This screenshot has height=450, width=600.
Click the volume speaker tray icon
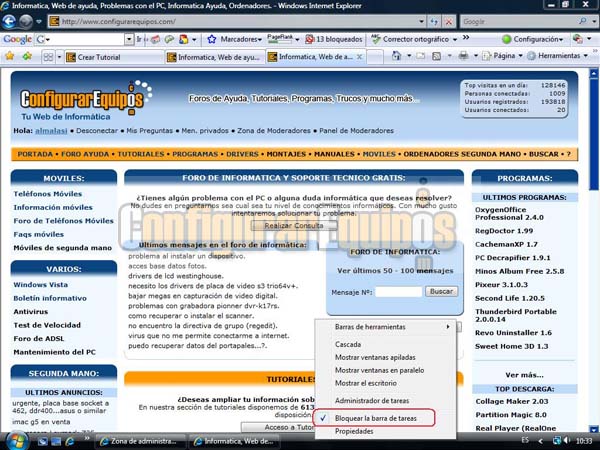click(567, 441)
